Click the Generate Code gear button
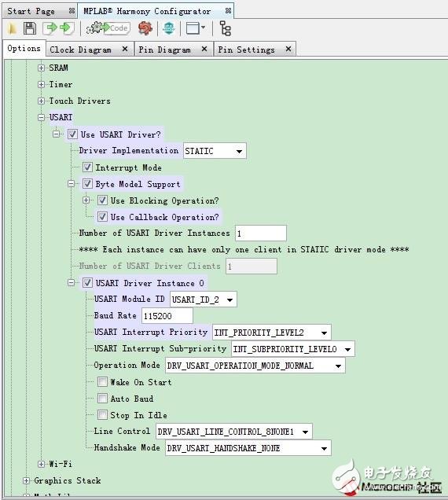 [x=108, y=28]
